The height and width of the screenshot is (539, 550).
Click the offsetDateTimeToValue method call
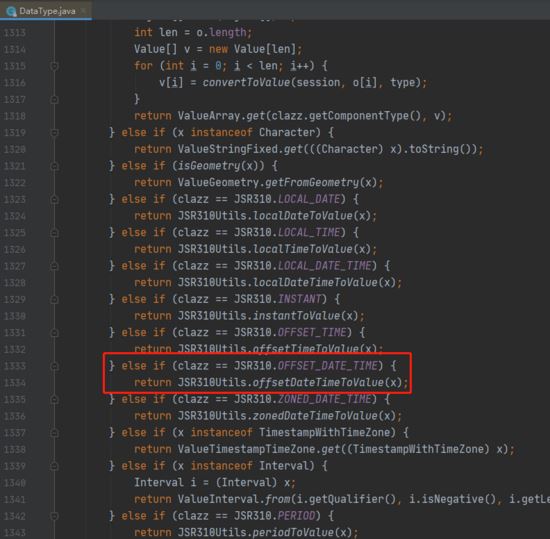[318, 382]
